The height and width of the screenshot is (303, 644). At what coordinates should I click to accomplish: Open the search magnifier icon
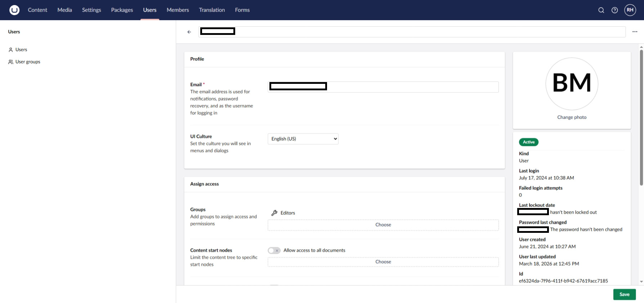click(601, 10)
